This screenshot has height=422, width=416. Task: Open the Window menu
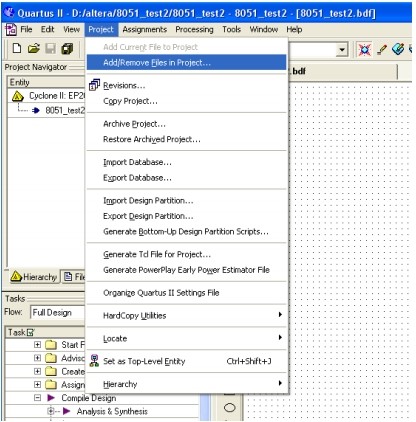click(x=263, y=30)
